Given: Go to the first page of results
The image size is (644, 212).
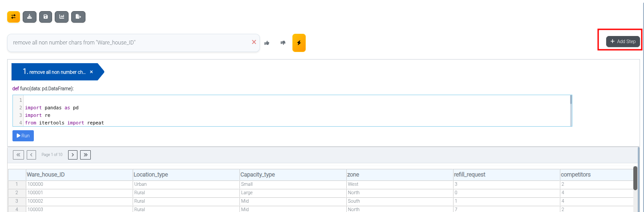Looking at the screenshot, I should (x=19, y=155).
